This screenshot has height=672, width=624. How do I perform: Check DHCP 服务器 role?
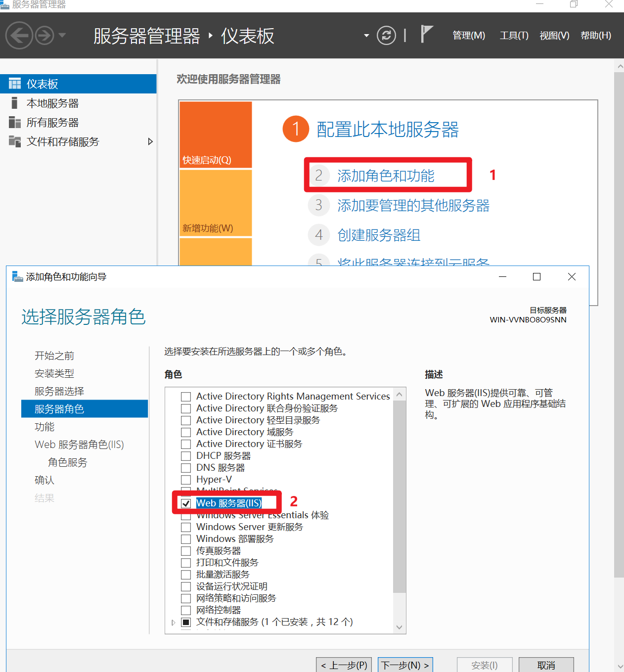click(186, 456)
